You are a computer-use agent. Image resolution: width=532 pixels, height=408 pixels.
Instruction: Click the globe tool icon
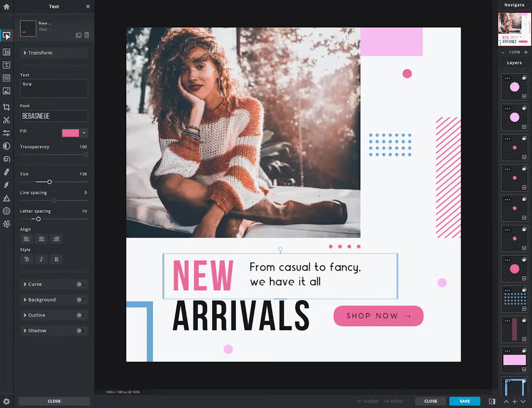point(7,211)
